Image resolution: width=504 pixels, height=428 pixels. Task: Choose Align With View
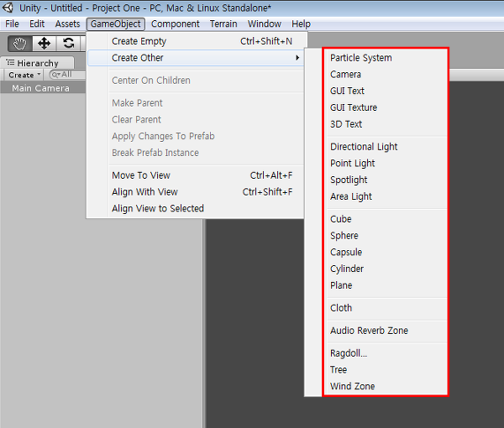(x=196, y=192)
